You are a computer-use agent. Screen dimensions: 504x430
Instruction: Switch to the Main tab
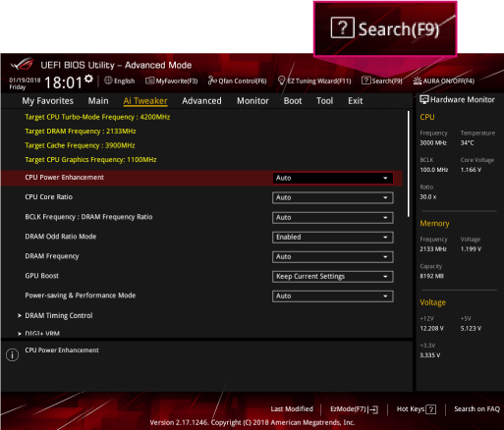98,101
